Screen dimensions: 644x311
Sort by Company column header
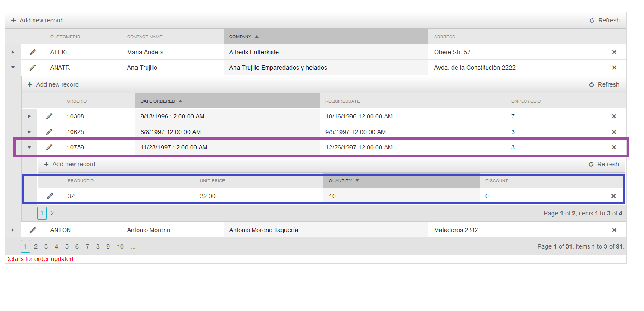pos(241,37)
